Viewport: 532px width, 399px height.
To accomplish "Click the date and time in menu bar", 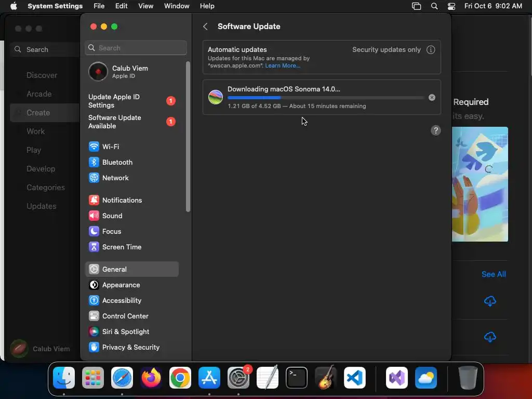I will pyautogui.click(x=493, y=6).
